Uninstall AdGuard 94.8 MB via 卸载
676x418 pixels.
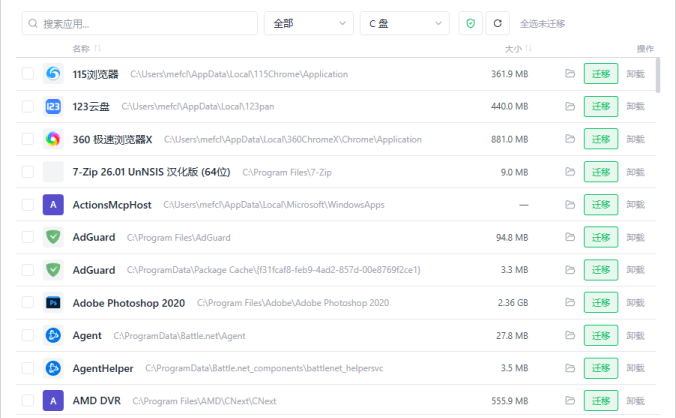635,237
